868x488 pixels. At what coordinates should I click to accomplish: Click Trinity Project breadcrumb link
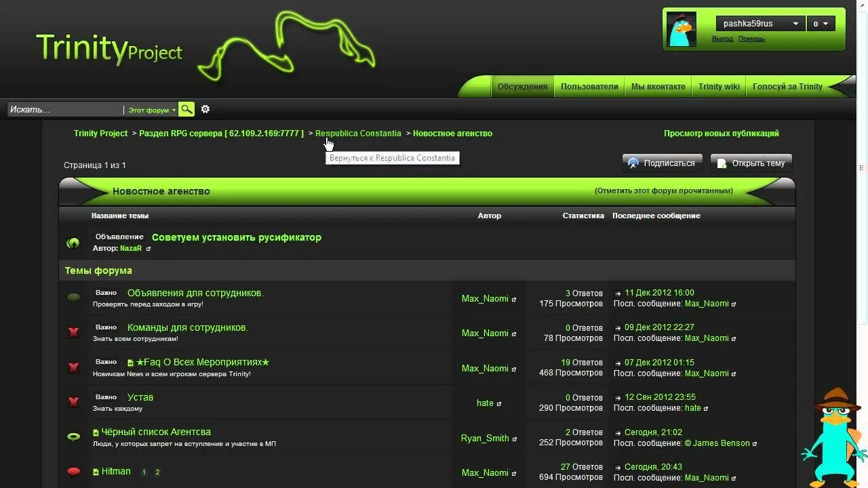coord(100,134)
